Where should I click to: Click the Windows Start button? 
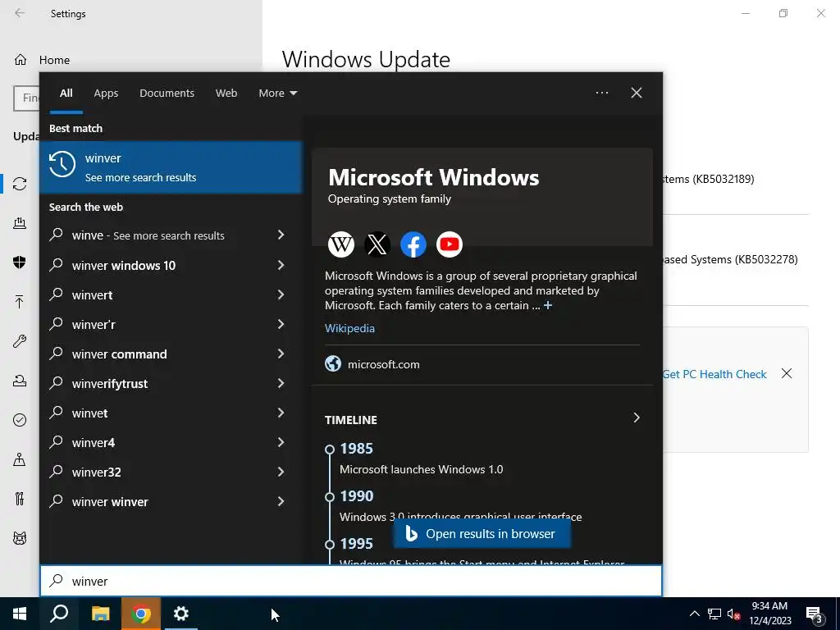click(x=20, y=614)
